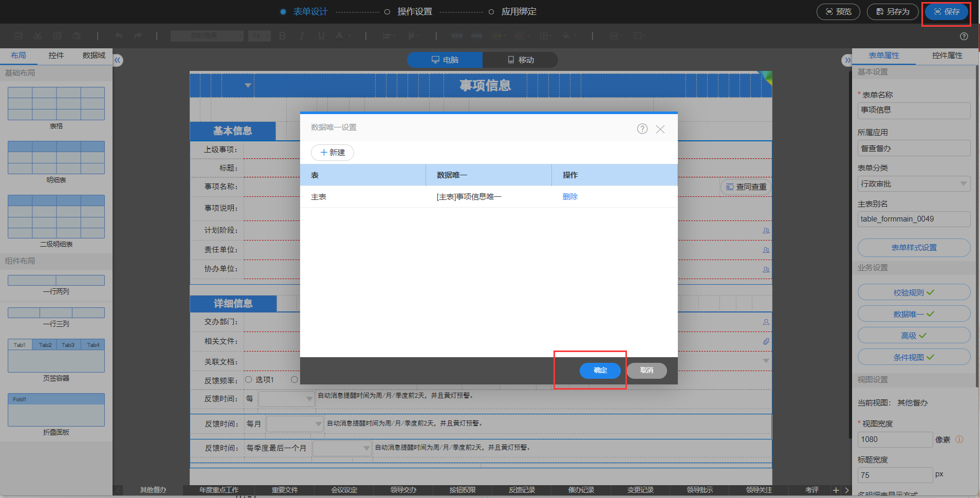Open the font size dropdown showing 14
The width and height of the screenshot is (980, 498).
pos(260,36)
